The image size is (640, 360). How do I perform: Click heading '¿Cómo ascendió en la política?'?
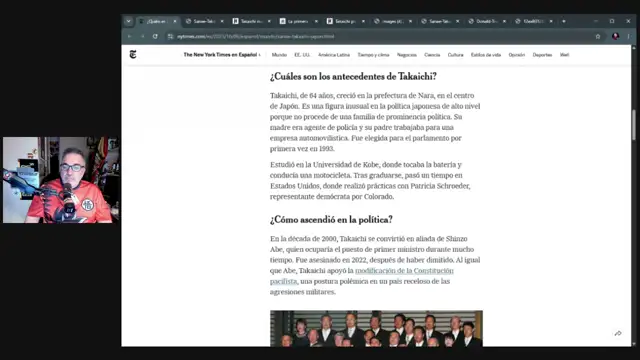pos(331,220)
